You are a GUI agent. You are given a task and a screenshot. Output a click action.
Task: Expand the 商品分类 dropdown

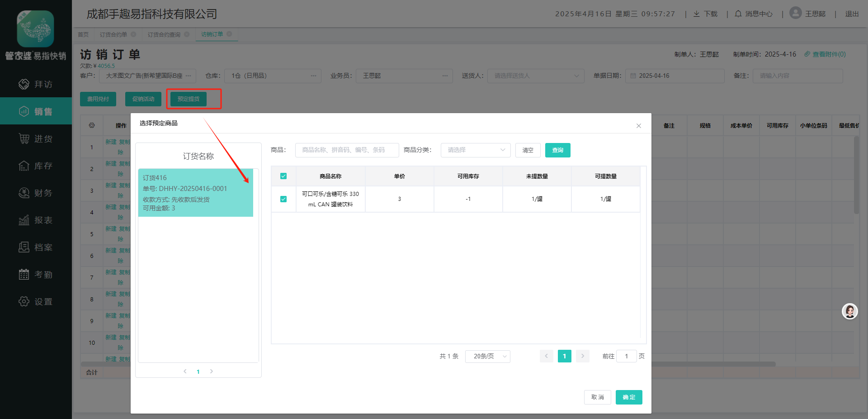[476, 150]
